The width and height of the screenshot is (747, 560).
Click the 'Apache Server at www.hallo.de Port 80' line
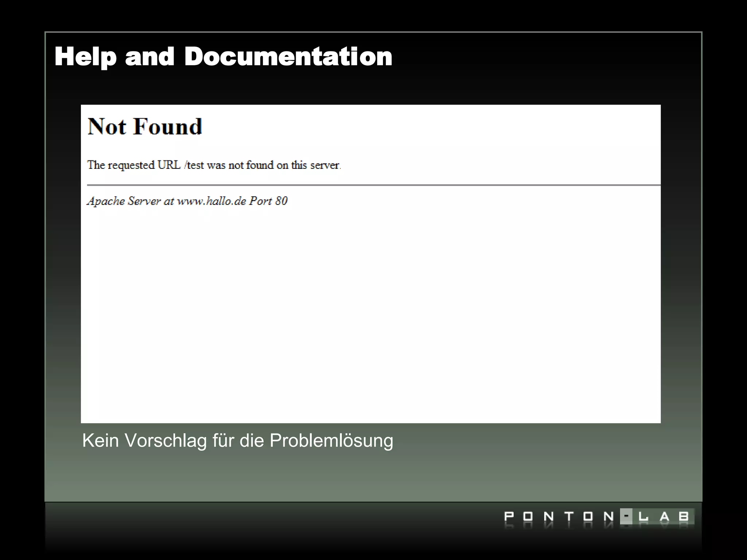(187, 201)
